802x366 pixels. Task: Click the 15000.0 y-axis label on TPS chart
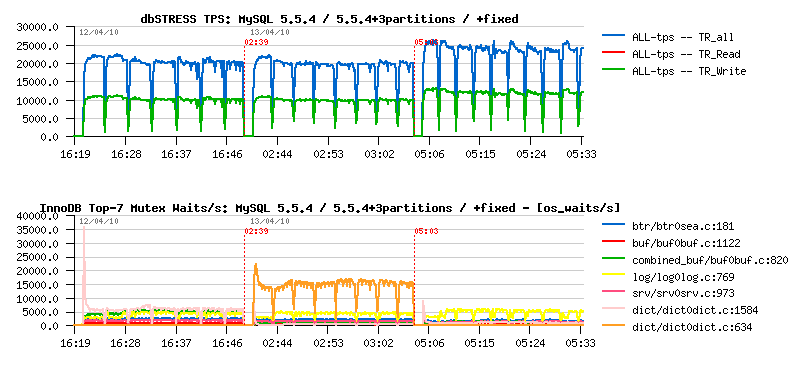point(37,82)
